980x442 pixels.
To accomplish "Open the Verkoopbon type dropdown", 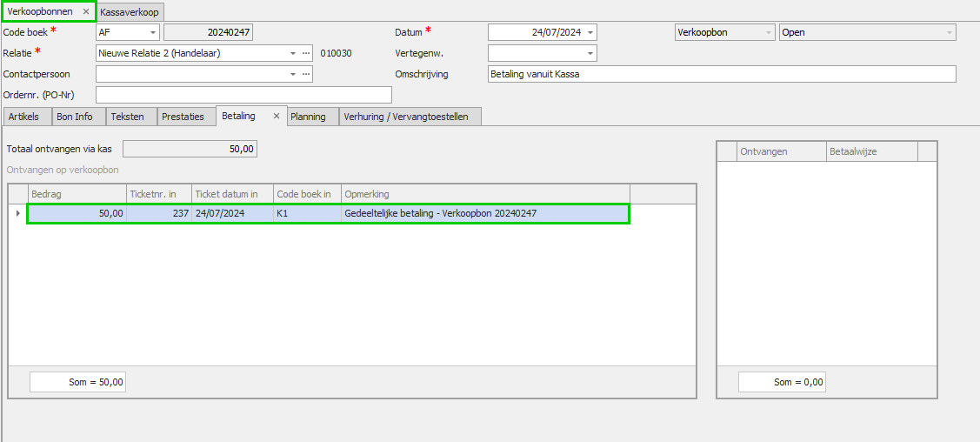I will click(768, 33).
